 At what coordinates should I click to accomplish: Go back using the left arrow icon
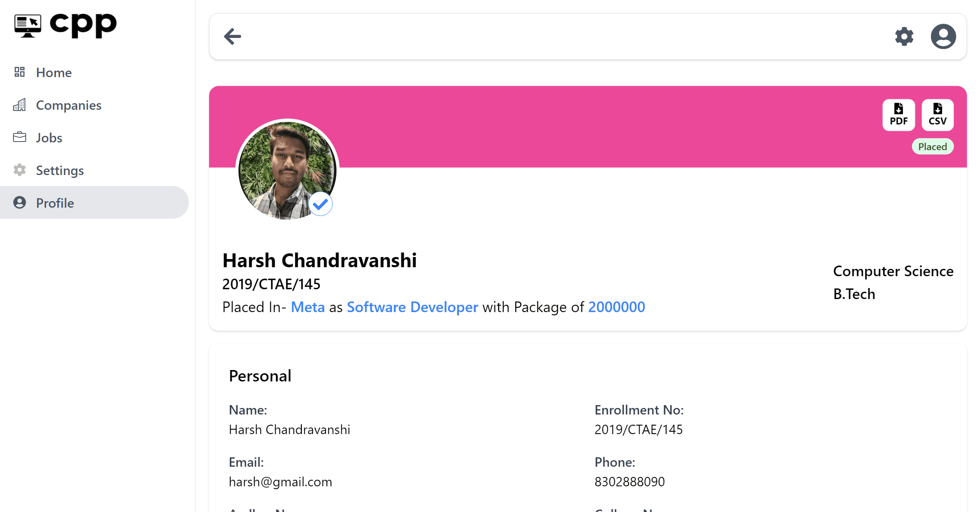pyautogui.click(x=233, y=36)
